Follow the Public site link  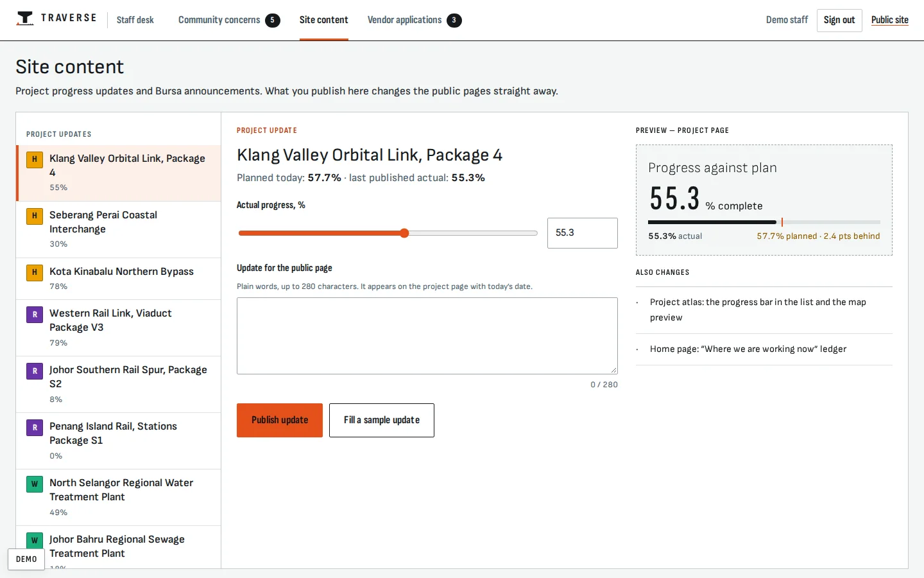(x=890, y=20)
